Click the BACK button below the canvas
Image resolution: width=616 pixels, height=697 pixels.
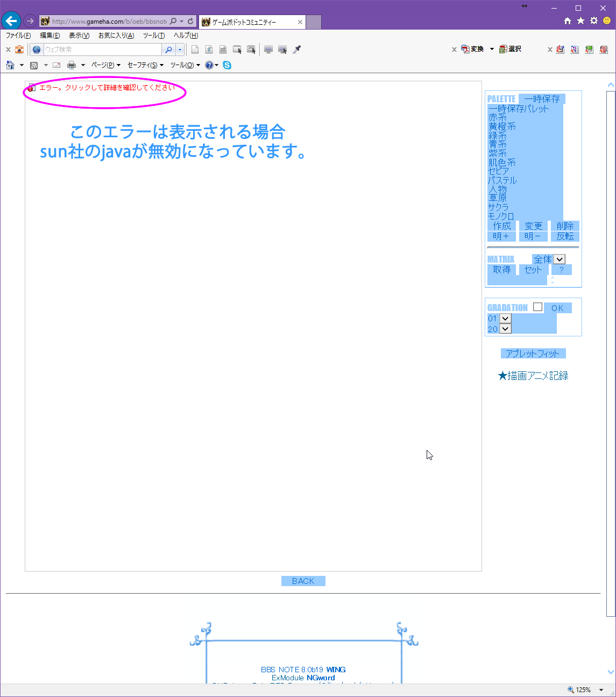[303, 581]
